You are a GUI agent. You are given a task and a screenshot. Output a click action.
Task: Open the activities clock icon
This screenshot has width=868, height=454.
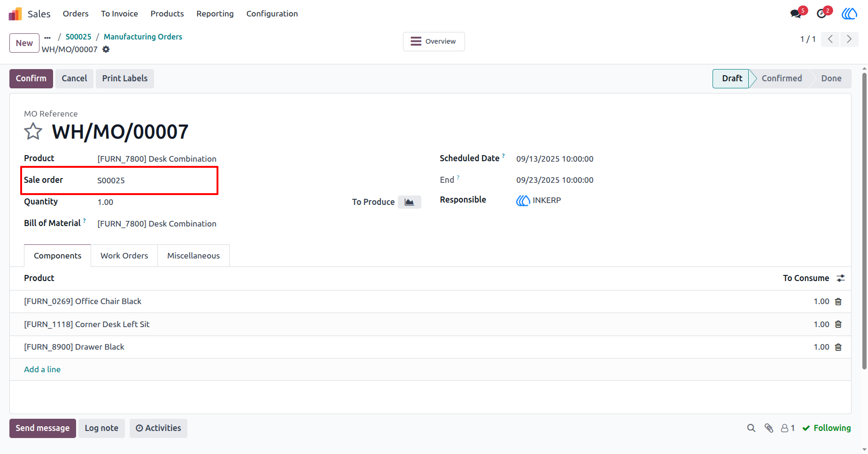(821, 14)
